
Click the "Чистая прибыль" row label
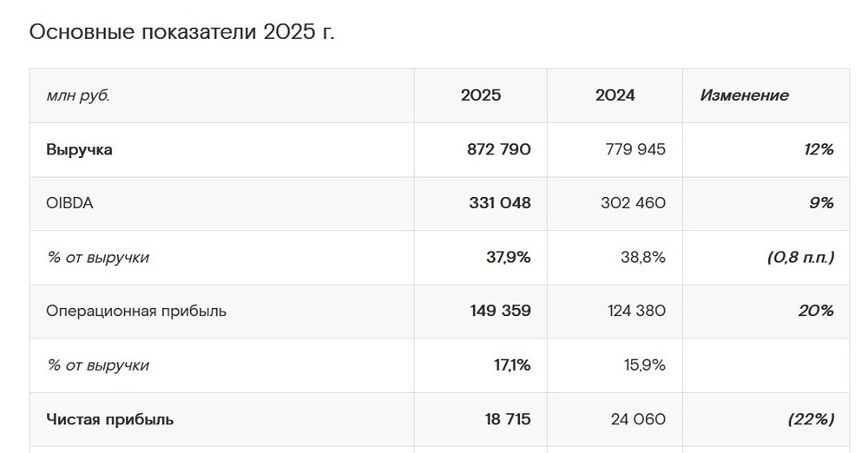point(110,419)
